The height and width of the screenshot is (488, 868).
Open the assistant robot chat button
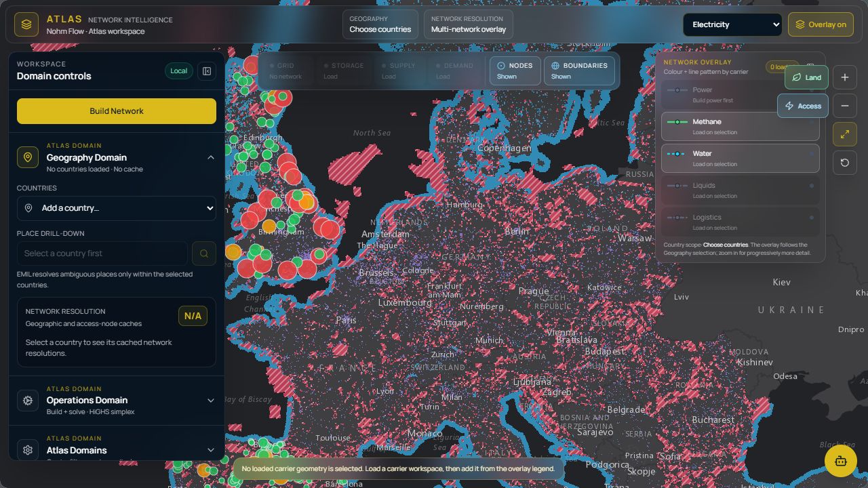tap(841, 461)
